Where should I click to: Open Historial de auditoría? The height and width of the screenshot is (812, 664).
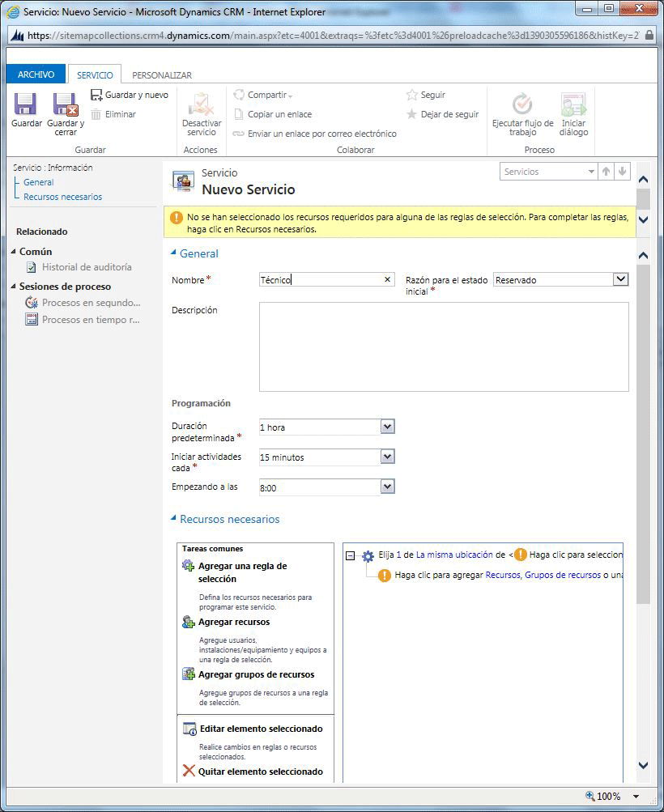(87, 267)
